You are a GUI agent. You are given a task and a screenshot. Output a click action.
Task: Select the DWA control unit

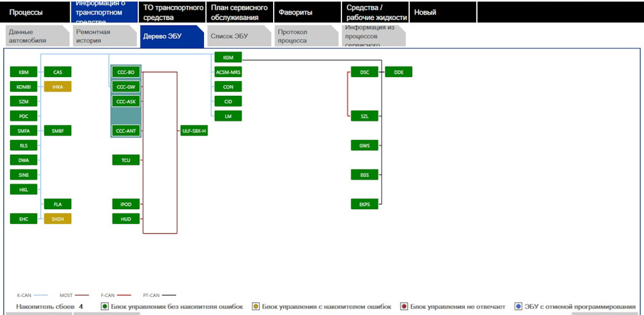pyautogui.click(x=23, y=160)
